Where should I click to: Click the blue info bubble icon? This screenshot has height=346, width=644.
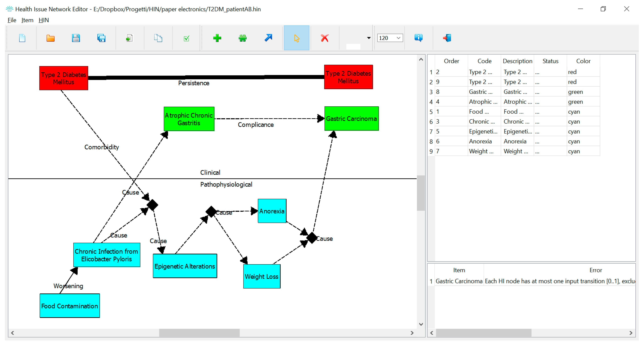click(419, 38)
